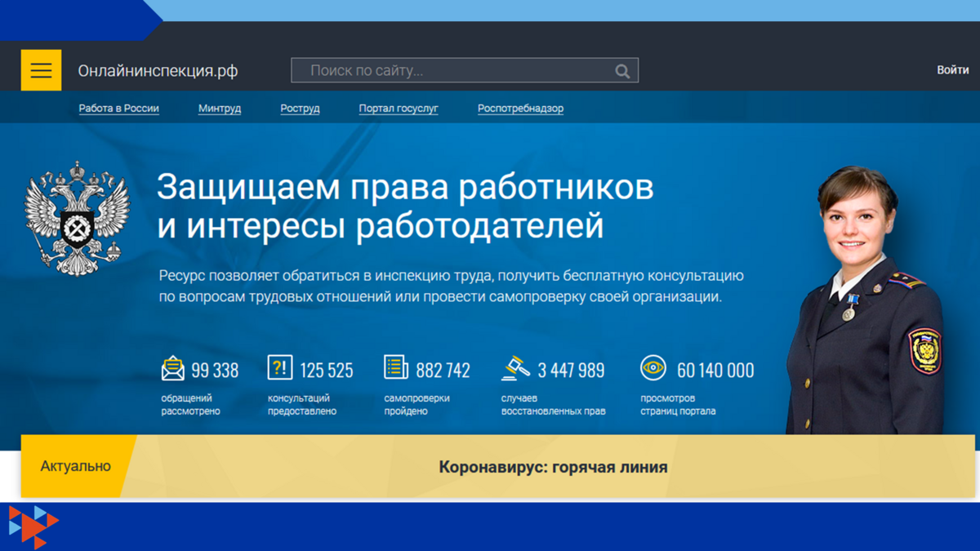Click the Коронавирус: горячая линия banner
The height and width of the screenshot is (551, 980).
tap(553, 468)
